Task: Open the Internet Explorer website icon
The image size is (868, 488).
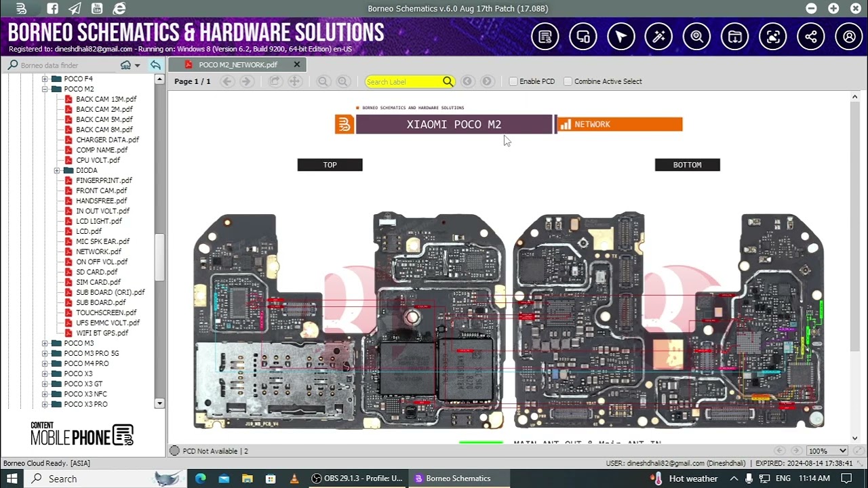Action: click(119, 9)
